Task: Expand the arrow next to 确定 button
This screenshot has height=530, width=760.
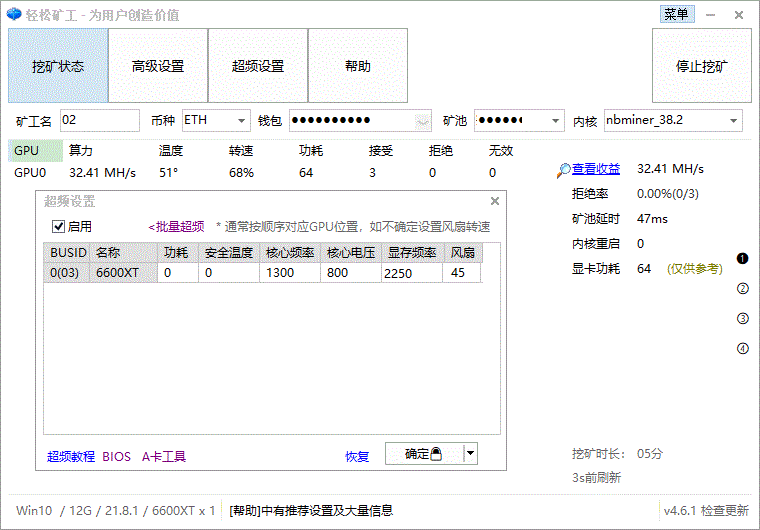Action: click(x=471, y=454)
